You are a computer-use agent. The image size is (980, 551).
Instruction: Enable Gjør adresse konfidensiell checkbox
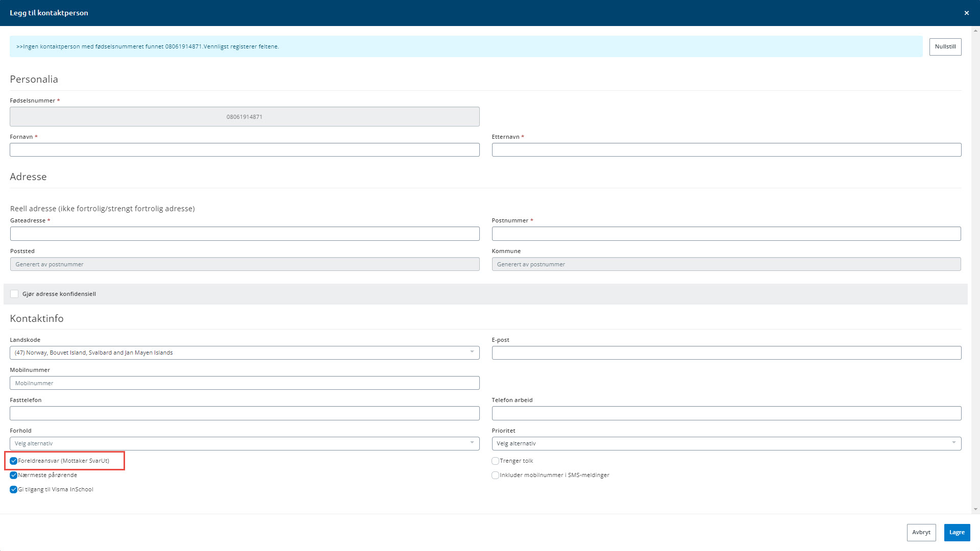[14, 294]
